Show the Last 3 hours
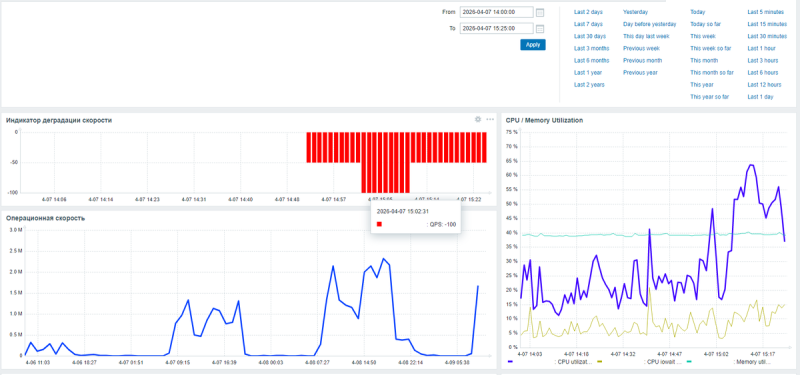 pos(763,60)
